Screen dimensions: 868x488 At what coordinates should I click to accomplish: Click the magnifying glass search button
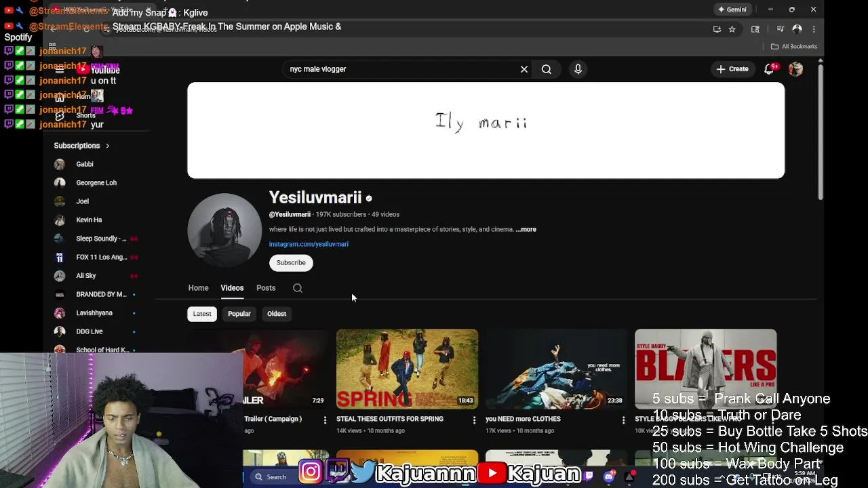547,69
